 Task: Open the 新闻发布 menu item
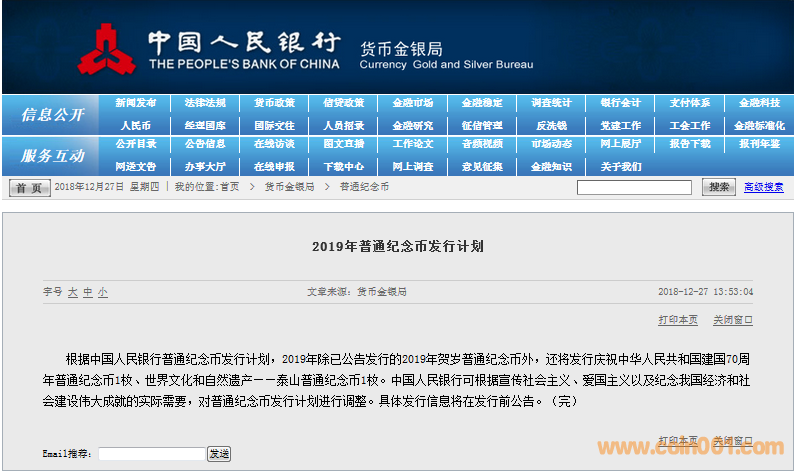135,103
